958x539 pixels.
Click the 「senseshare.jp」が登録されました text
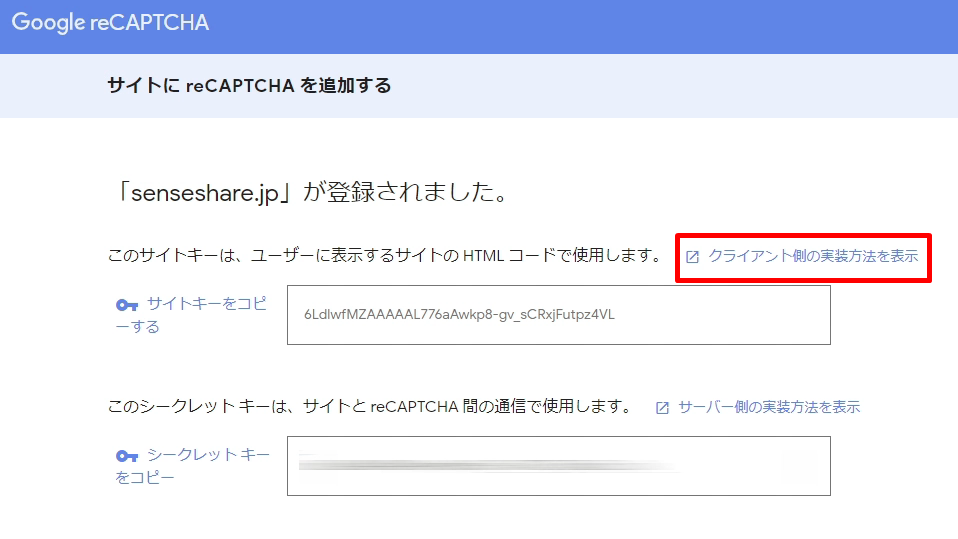(312, 192)
